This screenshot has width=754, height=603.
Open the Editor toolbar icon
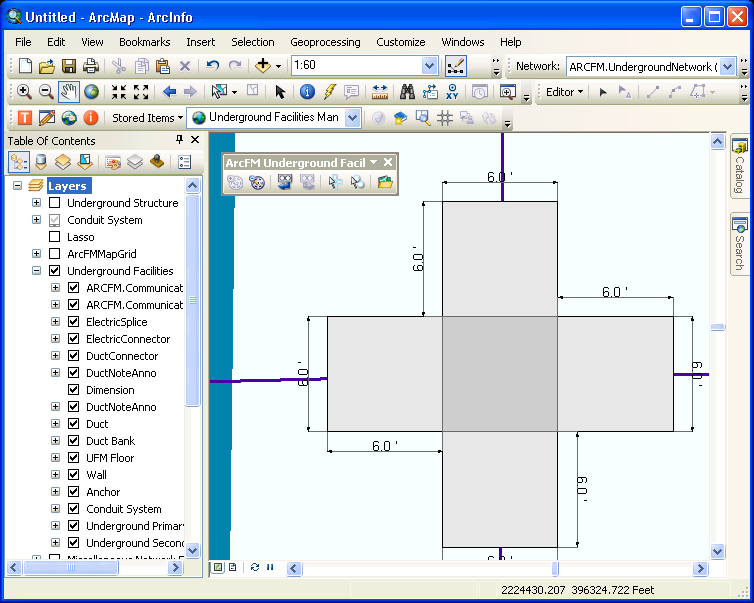455,66
